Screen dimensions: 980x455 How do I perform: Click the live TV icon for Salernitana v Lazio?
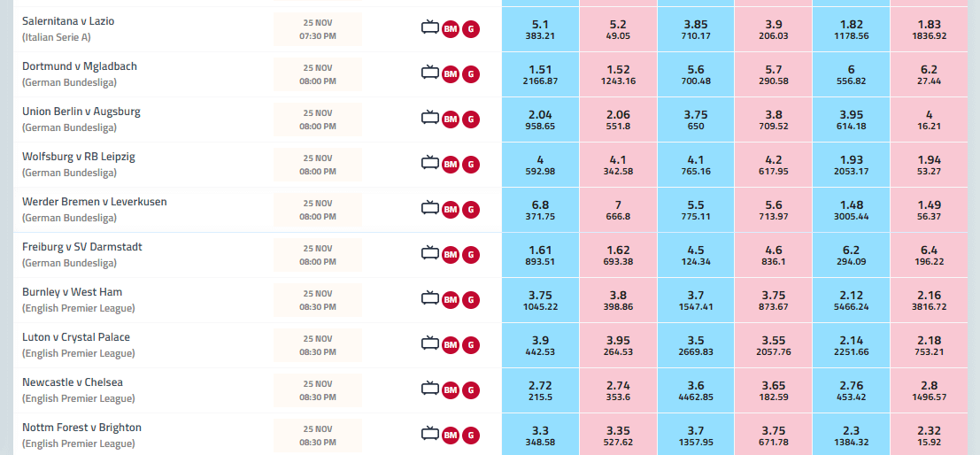(x=429, y=27)
